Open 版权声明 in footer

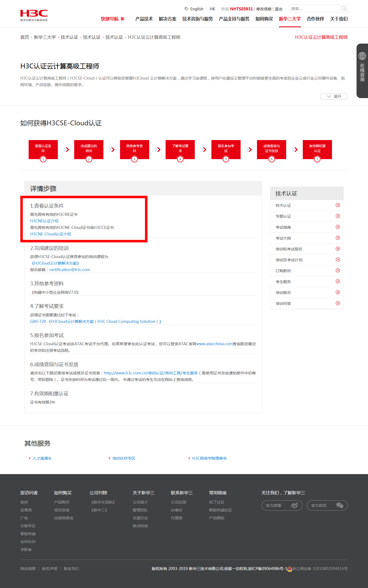50,569
